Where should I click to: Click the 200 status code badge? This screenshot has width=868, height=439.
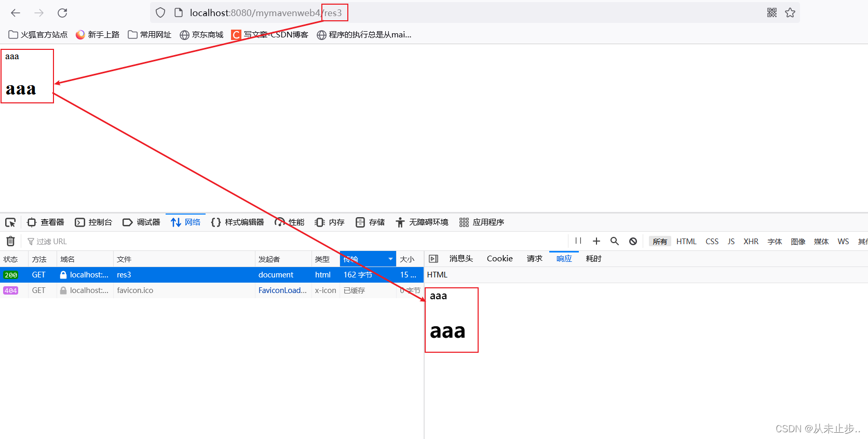pos(11,275)
